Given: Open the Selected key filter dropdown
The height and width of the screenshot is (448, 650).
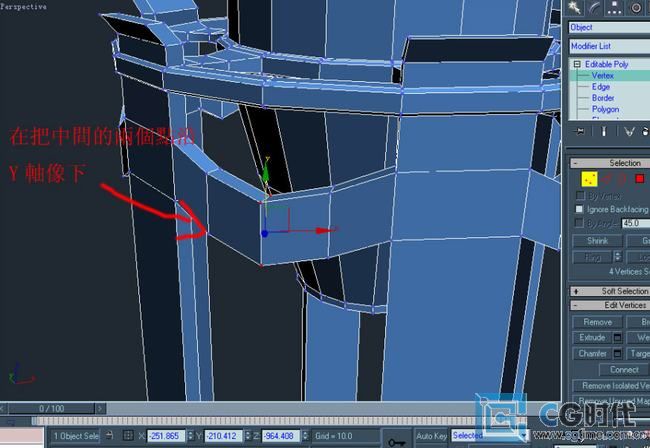Looking at the screenshot, I should click(x=490, y=435).
